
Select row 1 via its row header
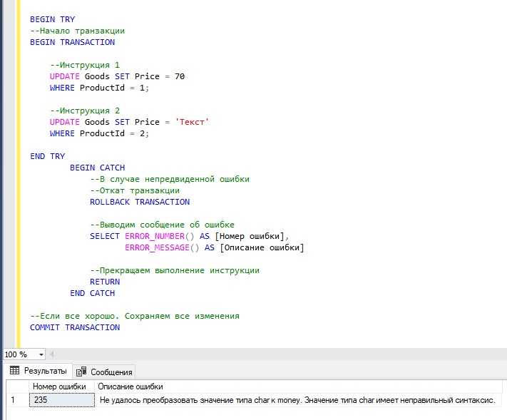click(13, 401)
